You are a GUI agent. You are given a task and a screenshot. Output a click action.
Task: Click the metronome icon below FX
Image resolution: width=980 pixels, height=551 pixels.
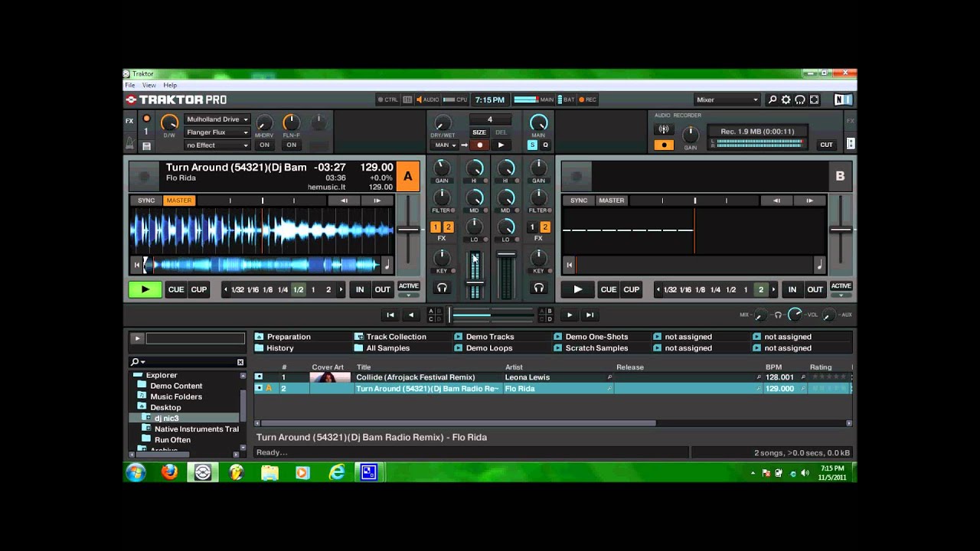pyautogui.click(x=130, y=144)
